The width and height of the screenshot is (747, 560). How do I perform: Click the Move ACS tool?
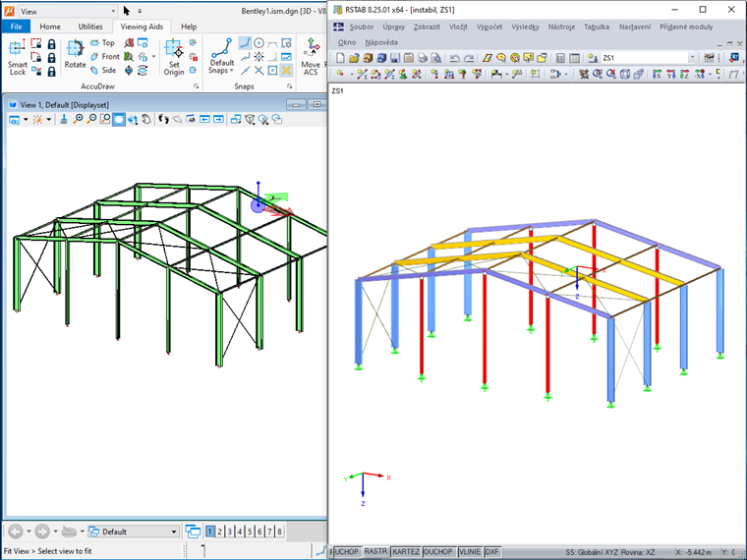311,57
